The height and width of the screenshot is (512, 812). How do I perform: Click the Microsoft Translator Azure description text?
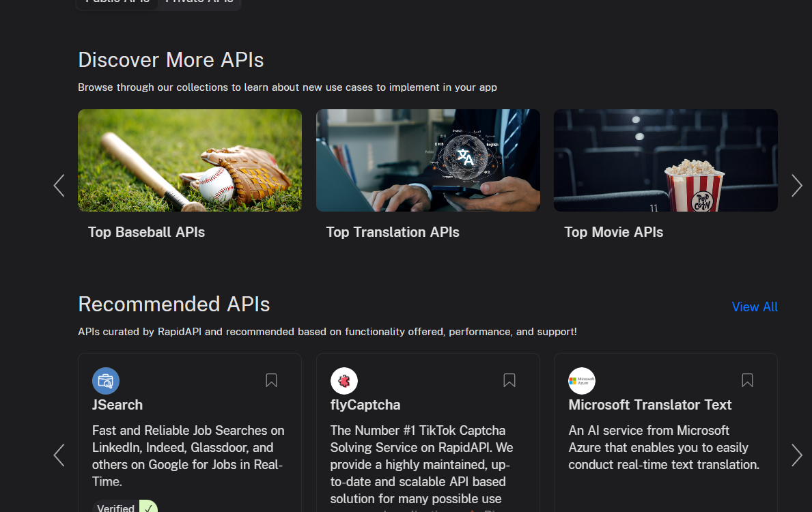click(664, 447)
